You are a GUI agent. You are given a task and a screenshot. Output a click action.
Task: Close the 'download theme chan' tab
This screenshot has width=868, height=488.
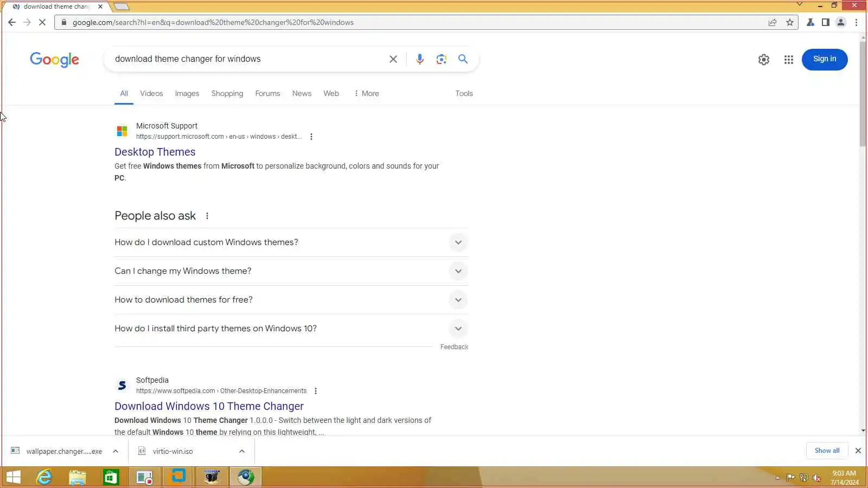pos(100,7)
